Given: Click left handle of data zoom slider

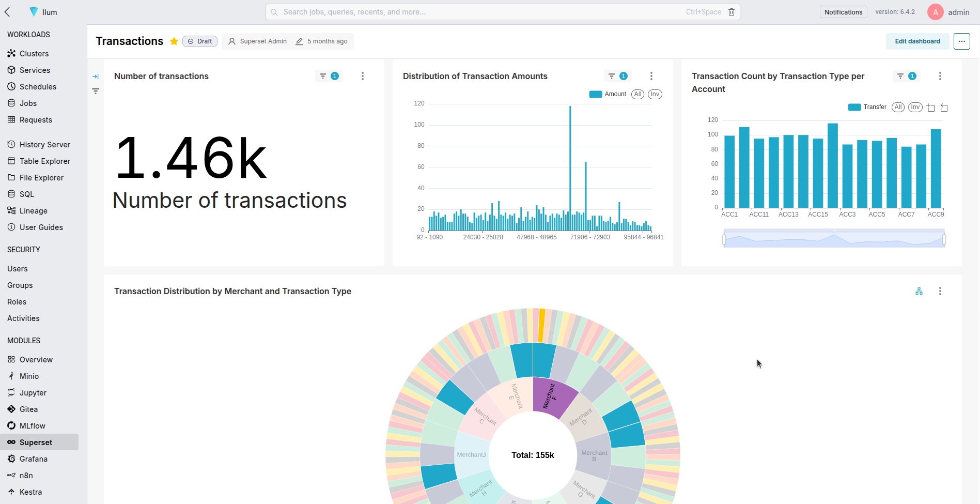Looking at the screenshot, I should (x=724, y=239).
